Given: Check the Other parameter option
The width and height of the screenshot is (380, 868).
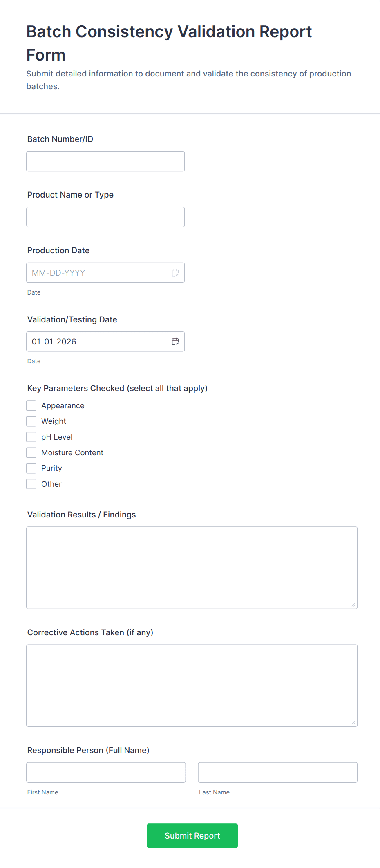Looking at the screenshot, I should pyautogui.click(x=31, y=484).
